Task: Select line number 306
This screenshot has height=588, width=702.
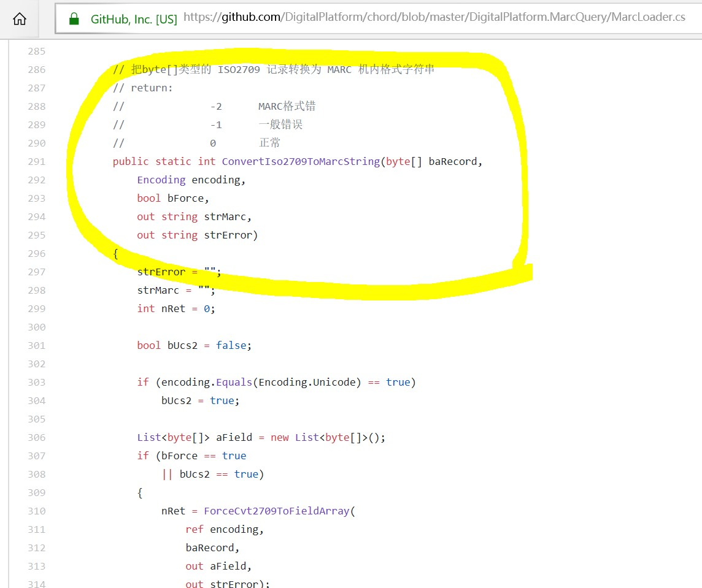Action: (36, 438)
